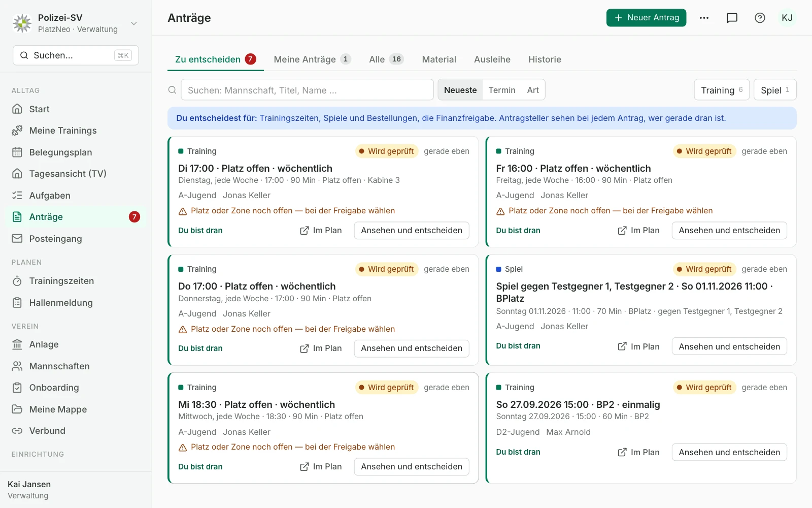This screenshot has height=508, width=812.
Task: Focus the Mannschaft, Titel, Name search field
Action: [x=307, y=90]
